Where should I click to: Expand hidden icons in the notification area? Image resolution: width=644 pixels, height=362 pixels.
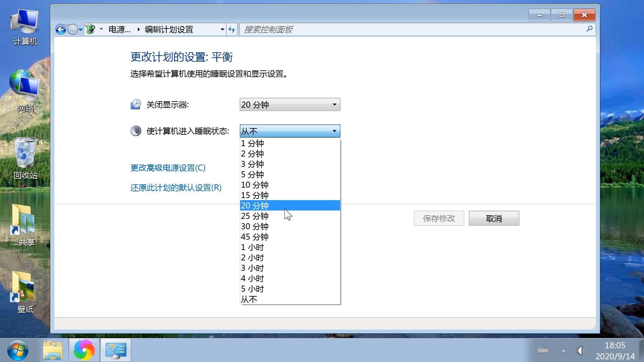pyautogui.click(x=564, y=350)
